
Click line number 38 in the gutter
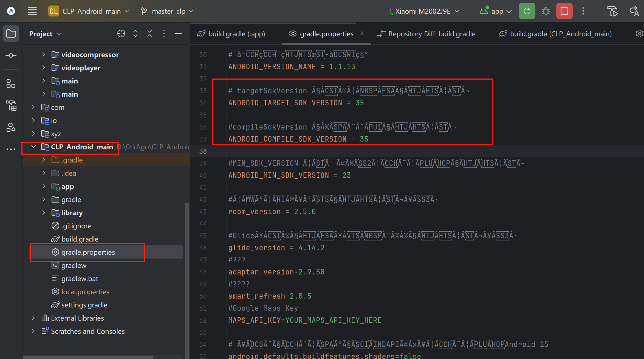(x=203, y=151)
